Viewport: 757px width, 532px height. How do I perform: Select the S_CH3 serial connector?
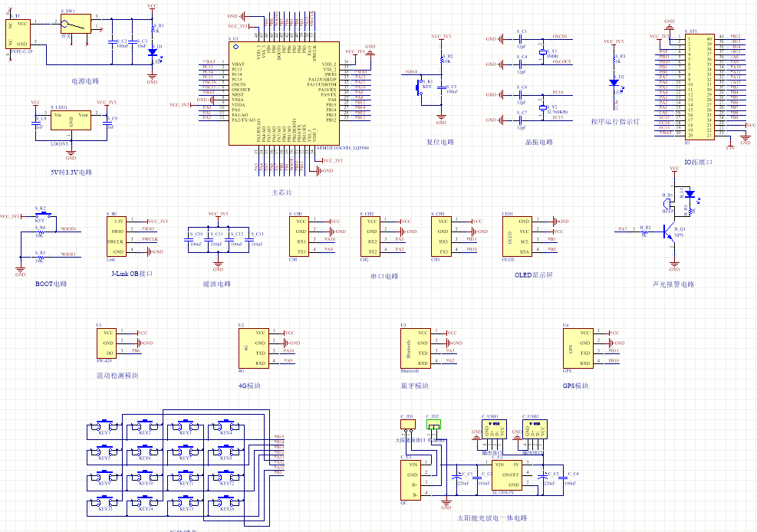click(x=441, y=236)
